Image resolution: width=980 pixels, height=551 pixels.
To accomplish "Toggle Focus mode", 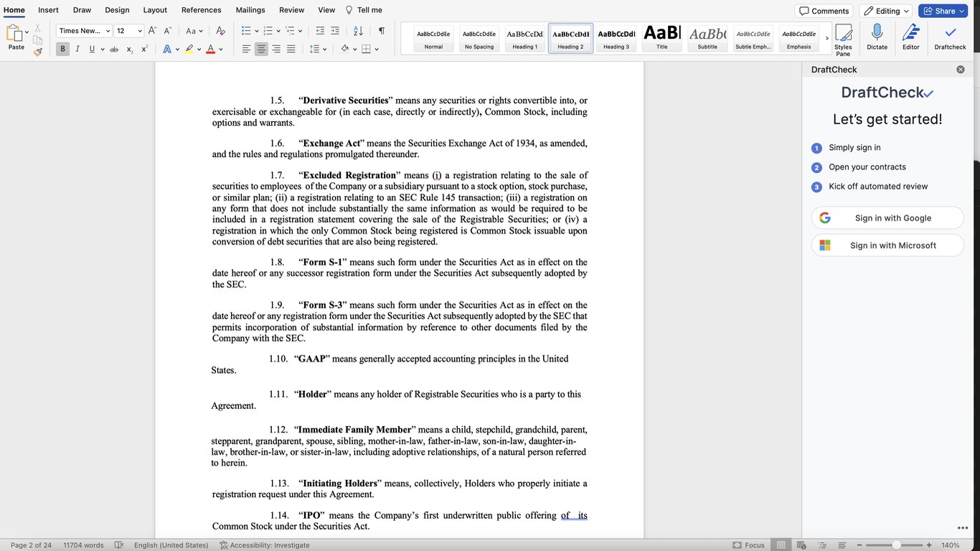I will click(748, 545).
